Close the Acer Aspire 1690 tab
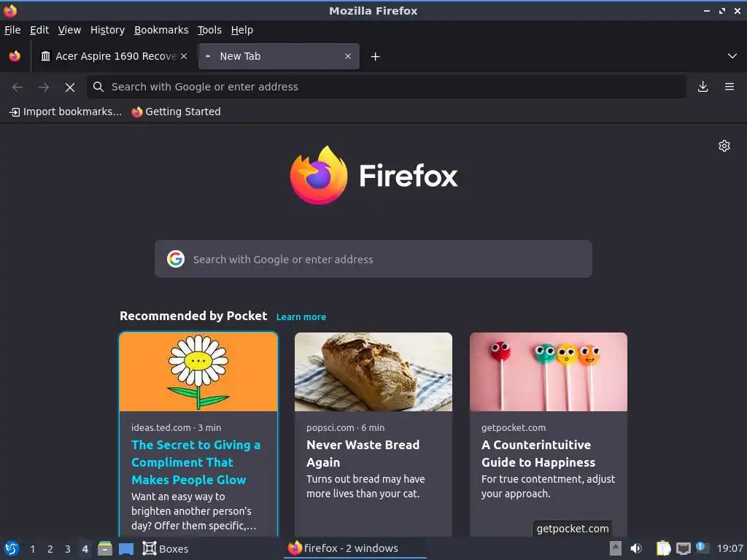Image resolution: width=747 pixels, height=560 pixels. 184,56
